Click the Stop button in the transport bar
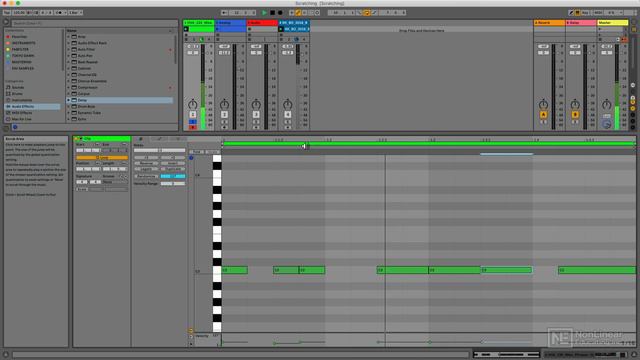Image resolution: width=640 pixels, height=360 pixels. pos(272,13)
